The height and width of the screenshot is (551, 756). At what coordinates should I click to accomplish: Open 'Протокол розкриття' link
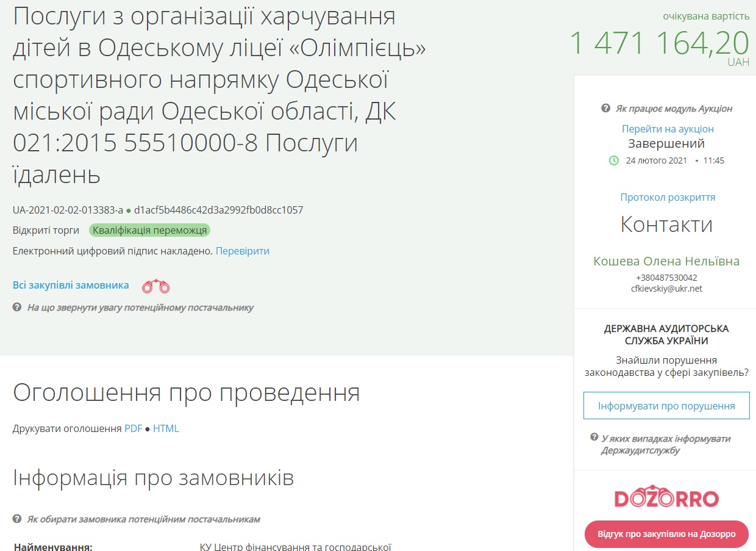point(668,197)
